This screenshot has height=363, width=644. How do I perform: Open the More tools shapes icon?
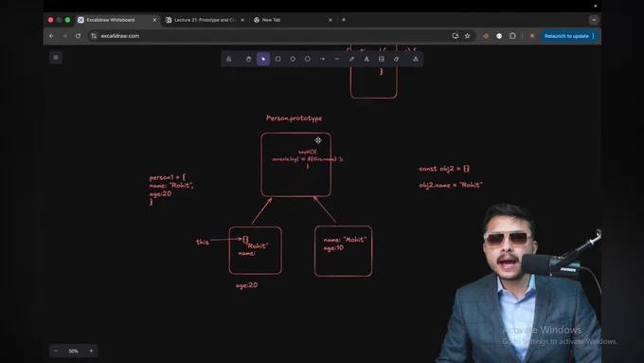point(415,59)
